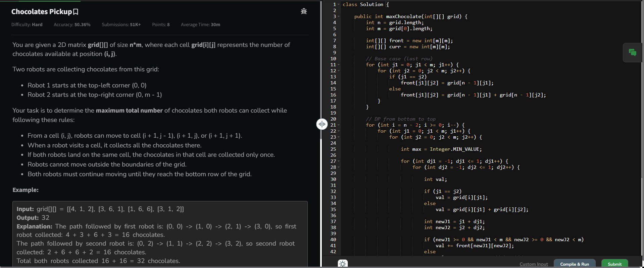Collapse the base case loop at line 11
Screen dimensions: 644x268
point(339,65)
